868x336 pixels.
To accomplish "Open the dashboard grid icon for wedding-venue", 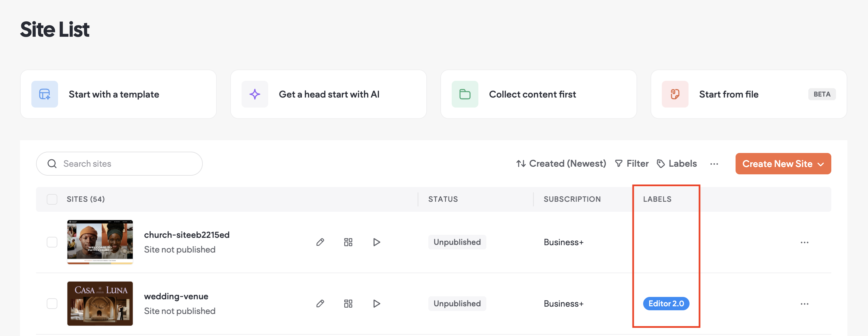I will [x=348, y=304].
